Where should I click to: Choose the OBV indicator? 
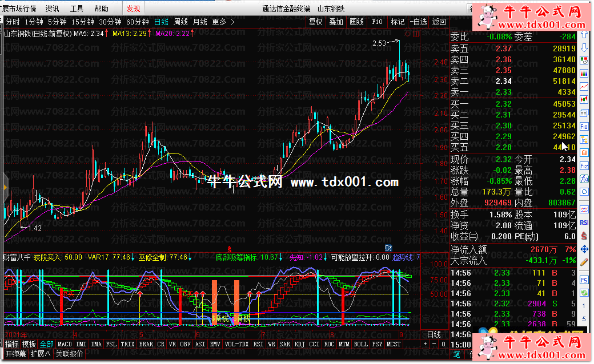(x=185, y=344)
